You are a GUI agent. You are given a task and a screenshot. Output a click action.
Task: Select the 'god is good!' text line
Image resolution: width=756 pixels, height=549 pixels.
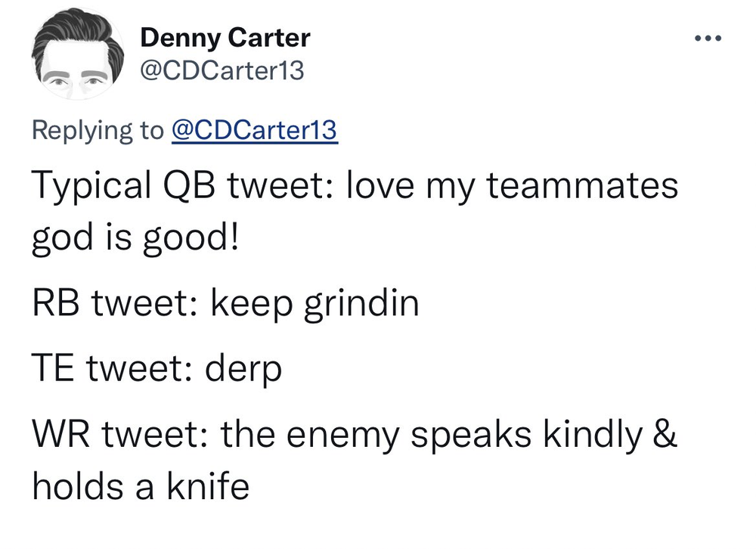[x=135, y=238]
